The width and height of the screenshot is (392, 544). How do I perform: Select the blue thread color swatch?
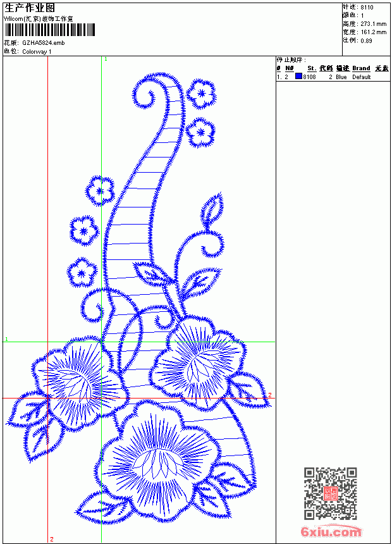coord(298,77)
